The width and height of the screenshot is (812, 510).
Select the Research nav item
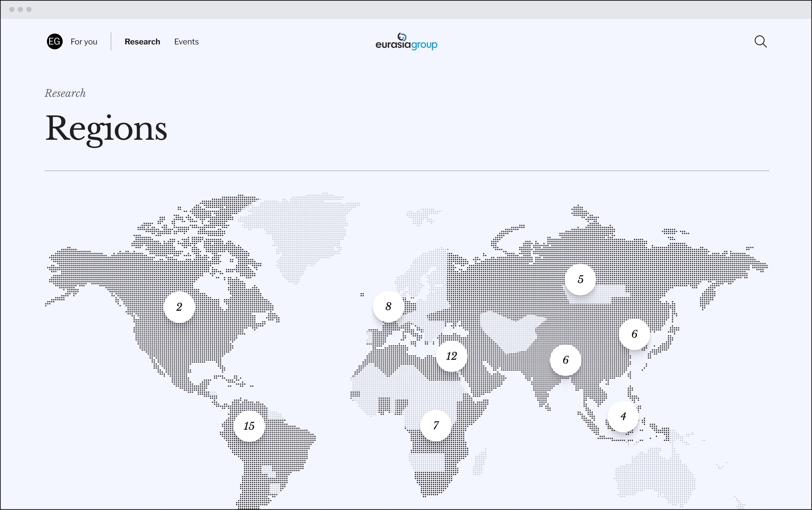[x=142, y=42]
